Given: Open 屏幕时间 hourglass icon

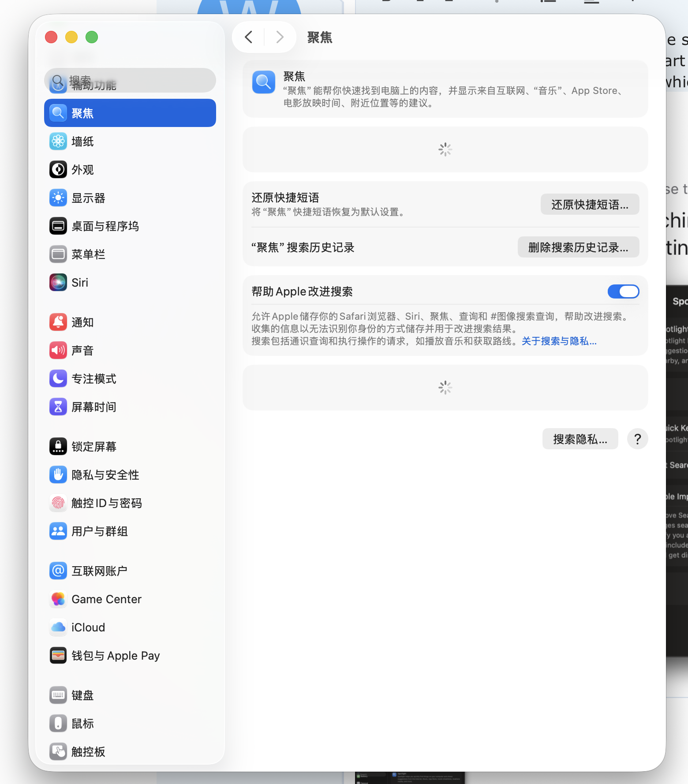Looking at the screenshot, I should (x=58, y=407).
